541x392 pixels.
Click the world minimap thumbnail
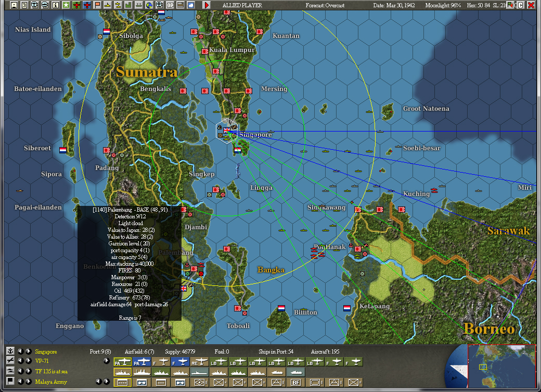[x=501, y=366]
